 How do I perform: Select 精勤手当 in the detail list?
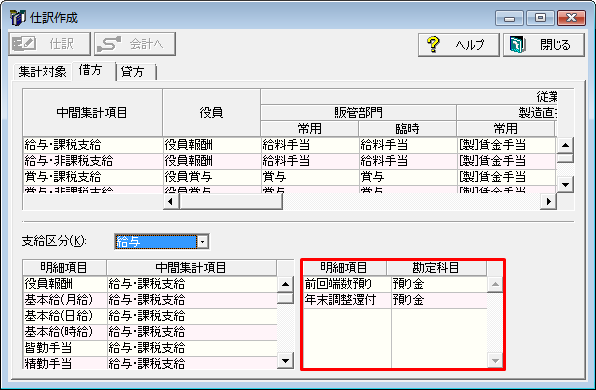click(64, 363)
